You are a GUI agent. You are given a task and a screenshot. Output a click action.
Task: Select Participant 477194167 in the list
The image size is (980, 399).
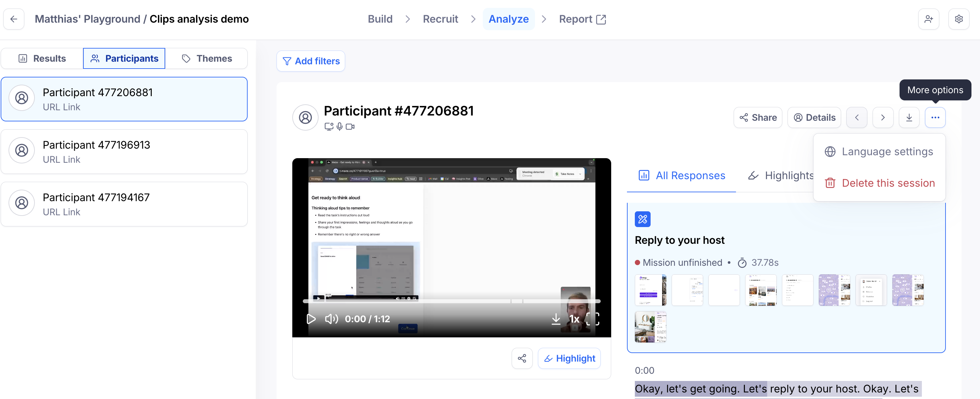124,204
